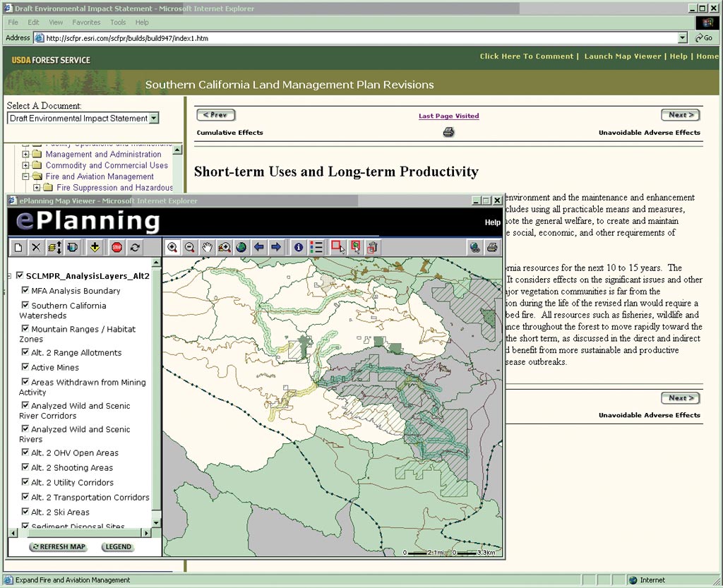Select the Zoom In magnifier tool
The width and height of the screenshot is (723, 588).
(x=172, y=248)
